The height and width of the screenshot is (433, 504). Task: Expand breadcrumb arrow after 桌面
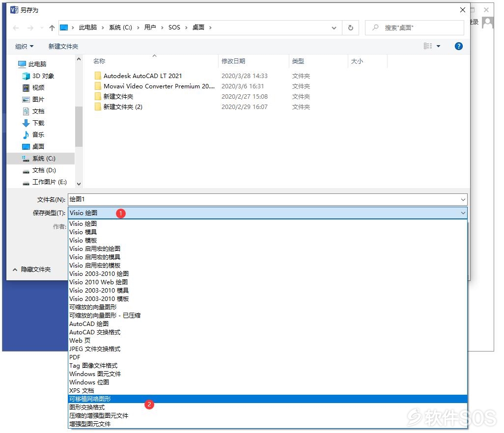(210, 27)
